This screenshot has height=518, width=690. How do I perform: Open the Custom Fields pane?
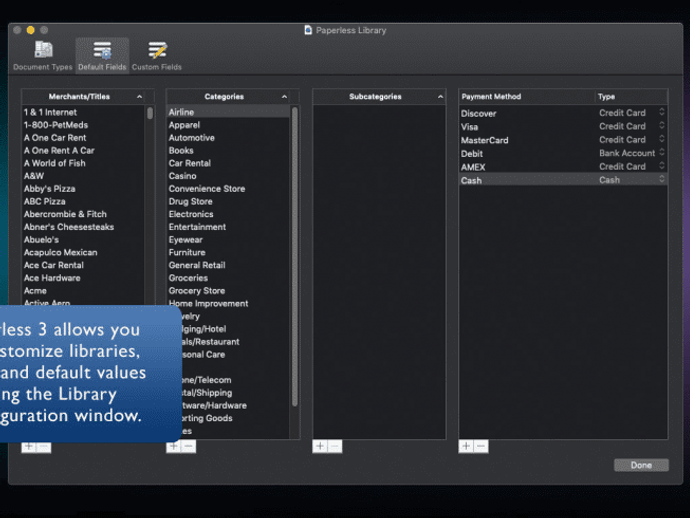click(x=157, y=56)
